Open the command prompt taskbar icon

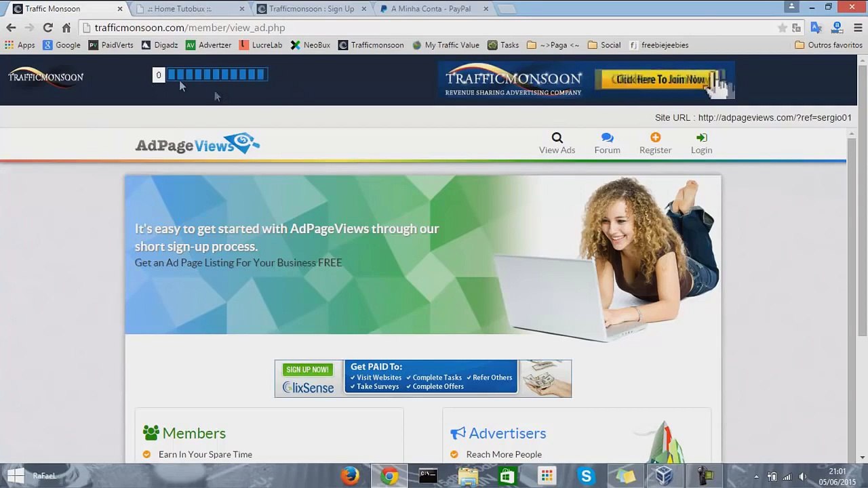[428, 476]
